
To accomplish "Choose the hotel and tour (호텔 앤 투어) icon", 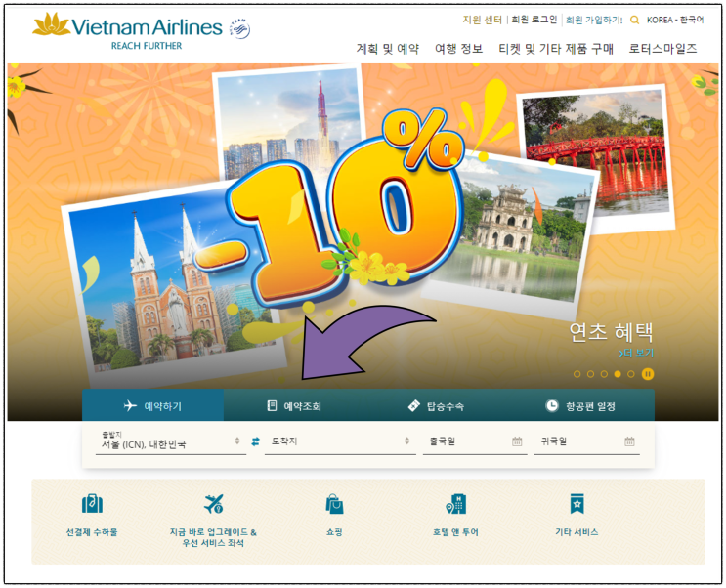I will (x=455, y=504).
